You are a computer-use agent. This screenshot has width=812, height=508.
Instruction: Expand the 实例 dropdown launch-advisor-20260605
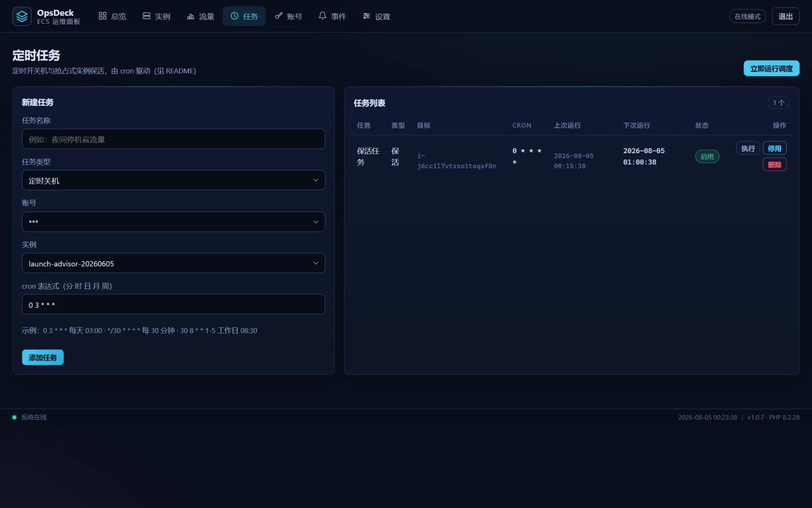[x=173, y=263]
